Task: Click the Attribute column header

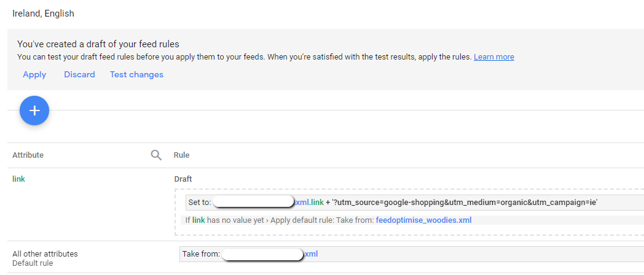Action: pyautogui.click(x=28, y=155)
